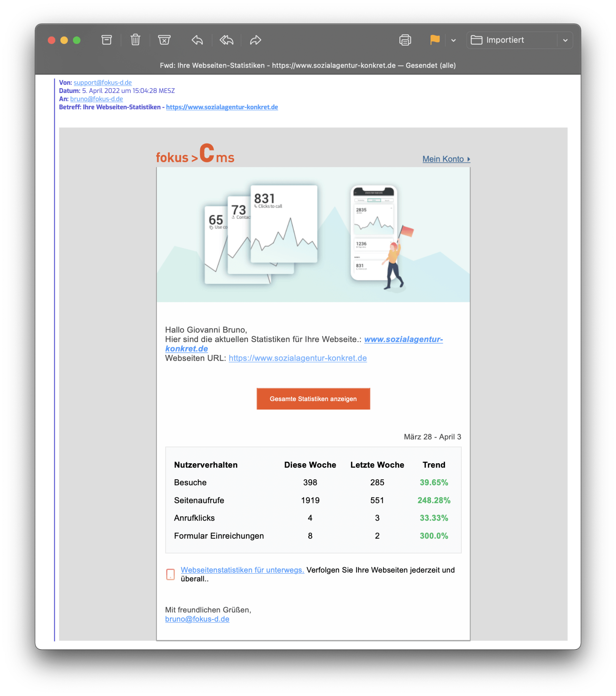The image size is (616, 696).
Task: Click bruno@fokus-d.de in signature
Action: 197,619
